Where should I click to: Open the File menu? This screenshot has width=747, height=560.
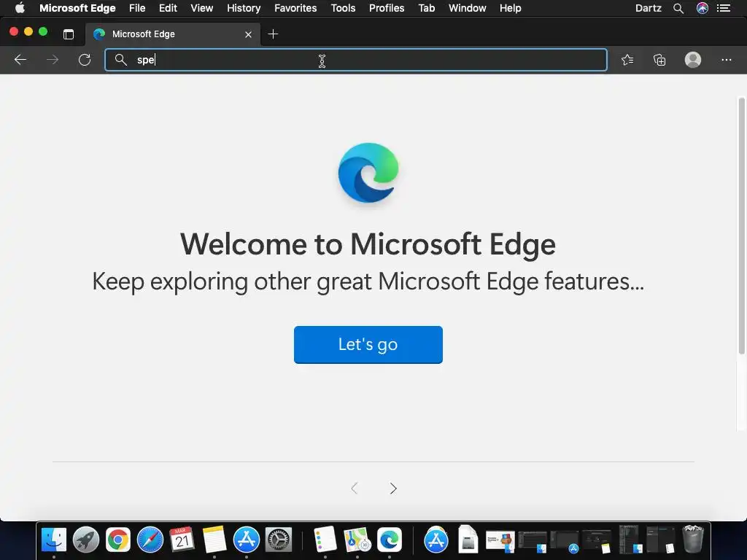pyautogui.click(x=137, y=8)
